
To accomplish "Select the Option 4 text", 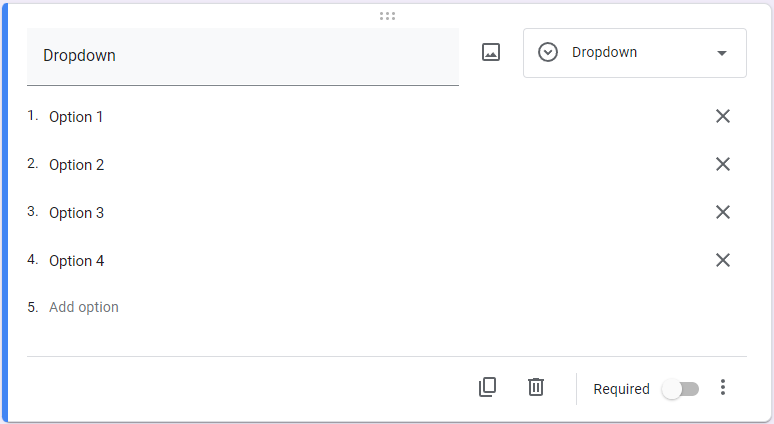I will [76, 261].
